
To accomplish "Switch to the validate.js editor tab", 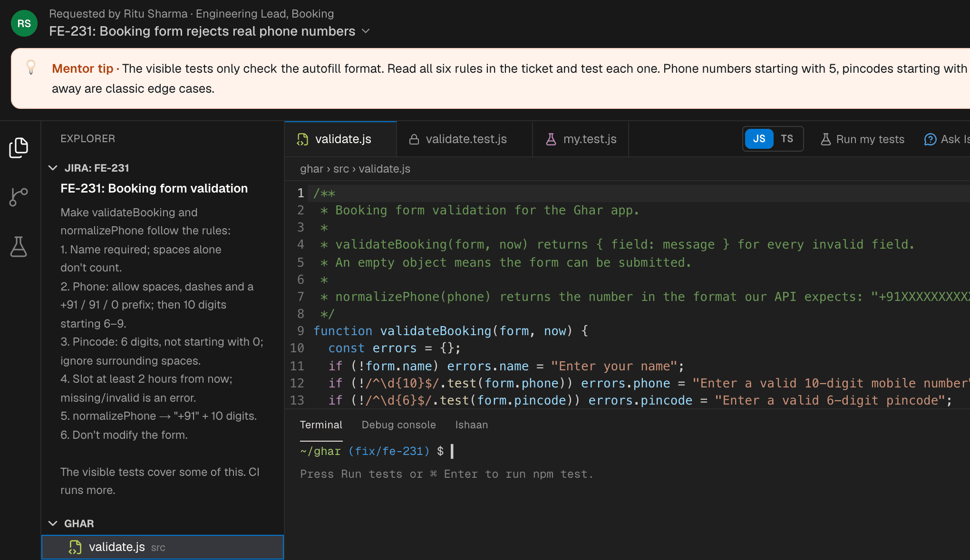I will point(340,139).
